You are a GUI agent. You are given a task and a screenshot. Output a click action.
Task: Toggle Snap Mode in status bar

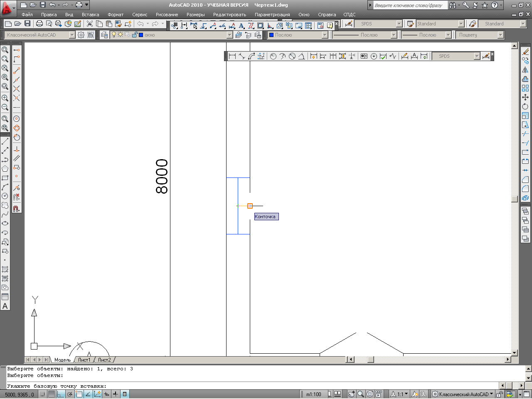tap(42, 394)
